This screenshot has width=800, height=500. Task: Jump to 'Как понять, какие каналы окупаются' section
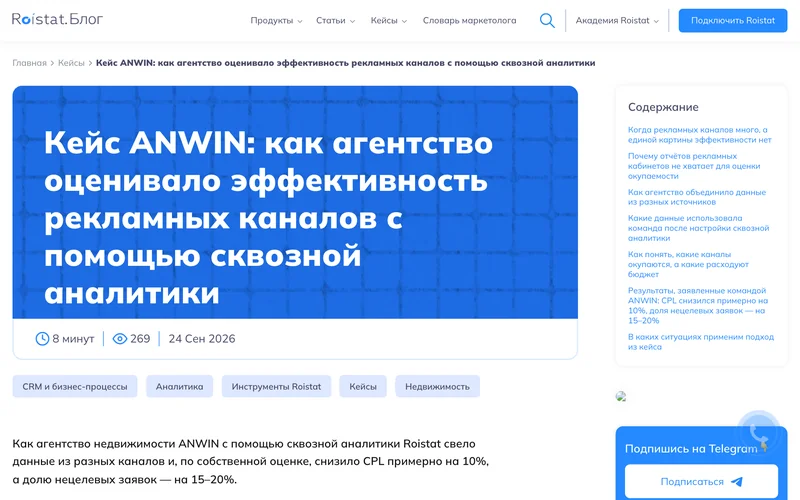[688, 264]
